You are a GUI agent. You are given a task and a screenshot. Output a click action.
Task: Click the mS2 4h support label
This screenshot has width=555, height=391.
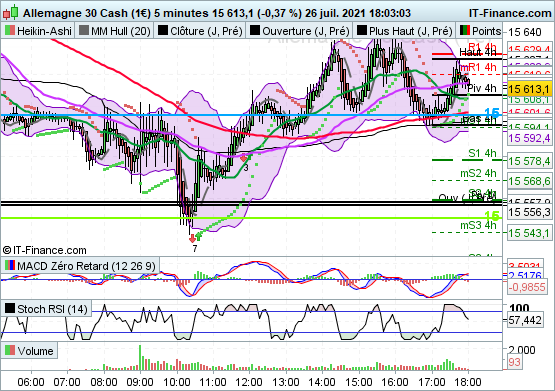click(x=478, y=173)
